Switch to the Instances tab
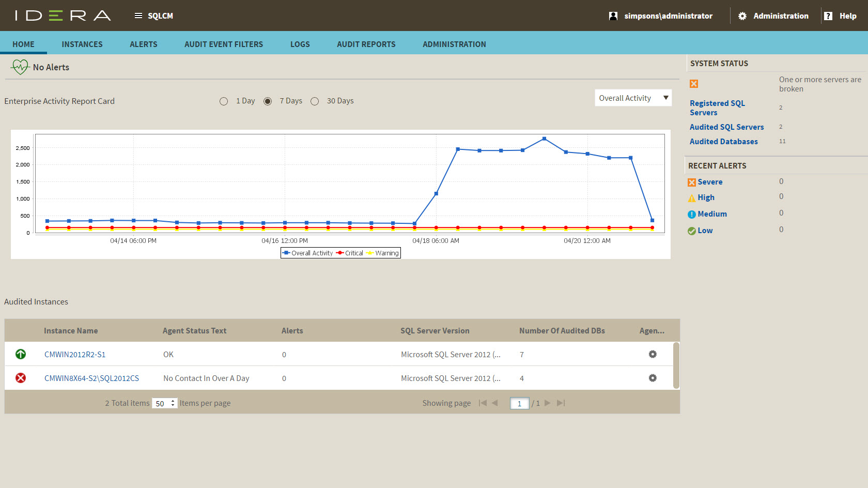Image resolution: width=868 pixels, height=488 pixels. (x=82, y=44)
